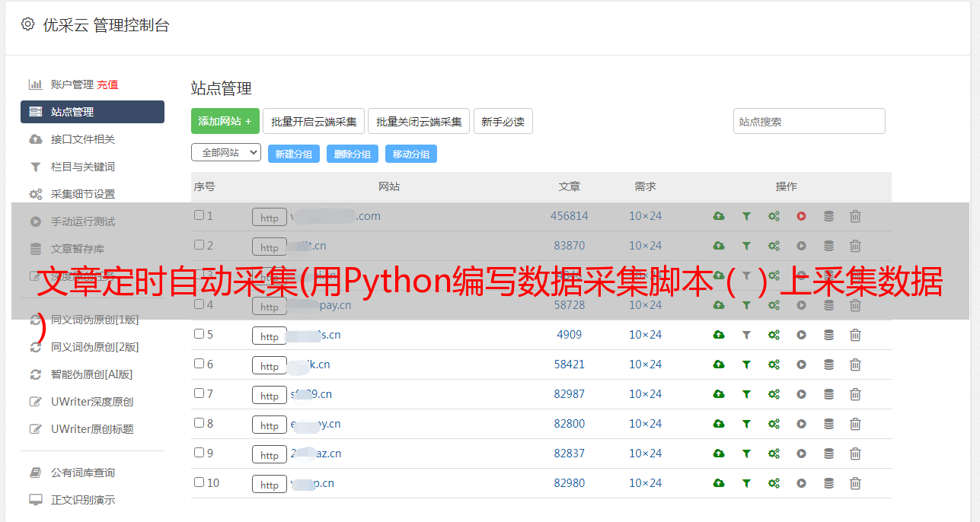Tick the checkbox for site row 6
The width and height of the screenshot is (980, 522).
pos(199,364)
